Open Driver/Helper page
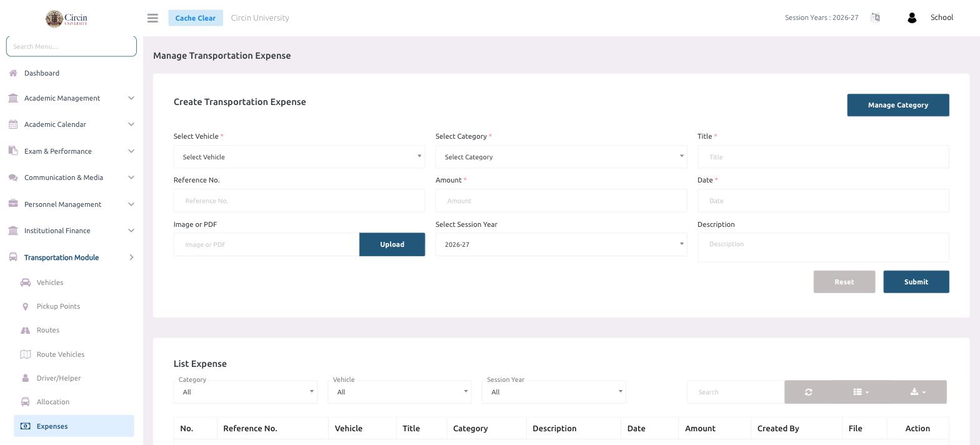The image size is (980, 445). click(x=59, y=378)
